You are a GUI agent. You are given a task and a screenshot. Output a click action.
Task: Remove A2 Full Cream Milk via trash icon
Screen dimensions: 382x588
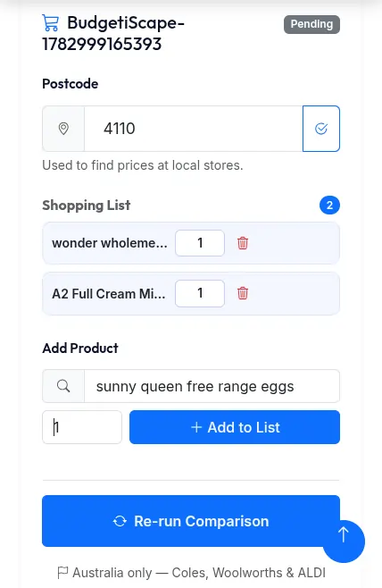pyautogui.click(x=243, y=293)
